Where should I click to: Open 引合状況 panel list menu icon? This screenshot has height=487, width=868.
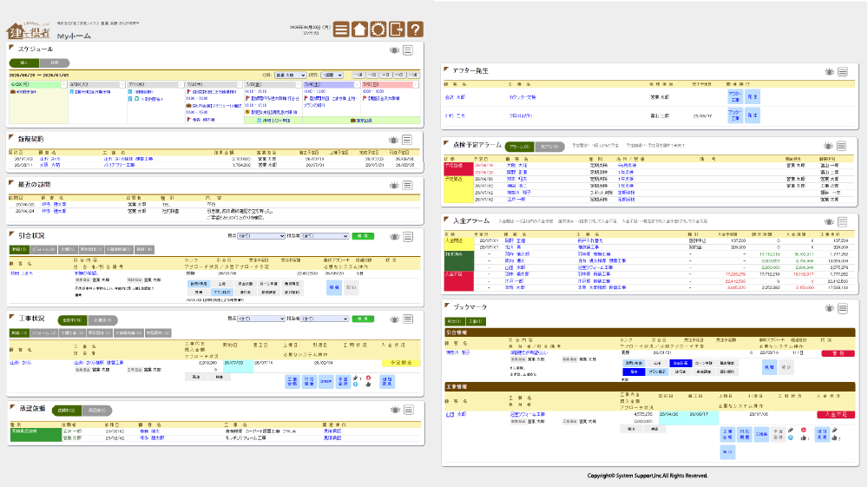[x=408, y=237]
